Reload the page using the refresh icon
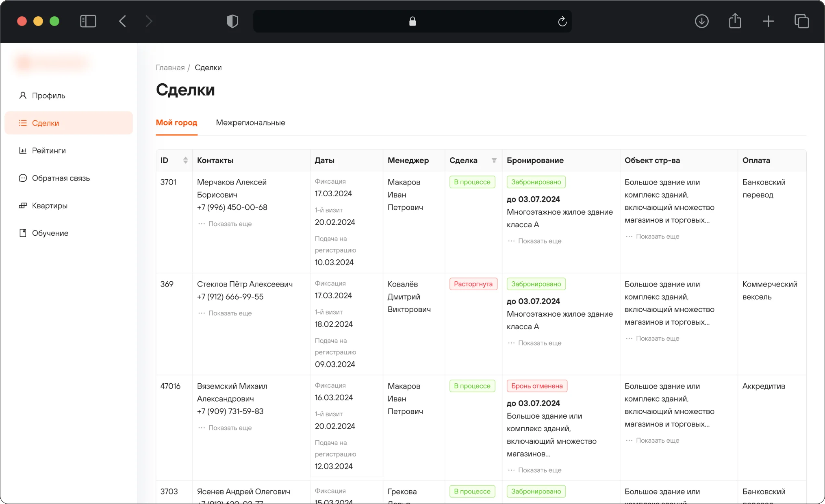The width and height of the screenshot is (825, 504). (x=562, y=21)
